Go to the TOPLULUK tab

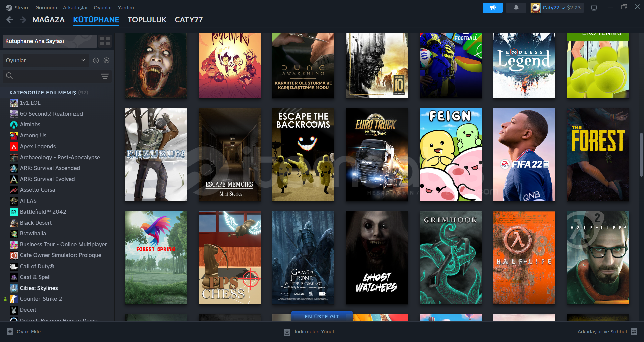[x=147, y=20]
